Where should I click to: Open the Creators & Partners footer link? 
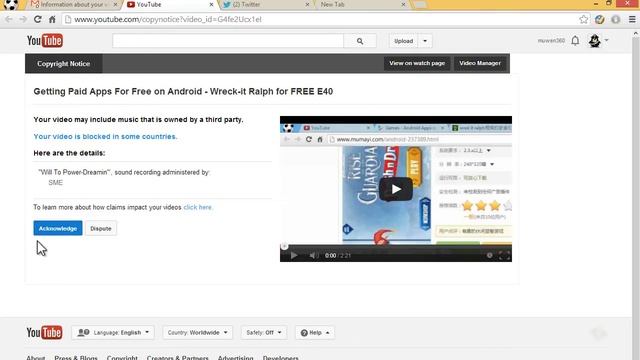pos(178,358)
